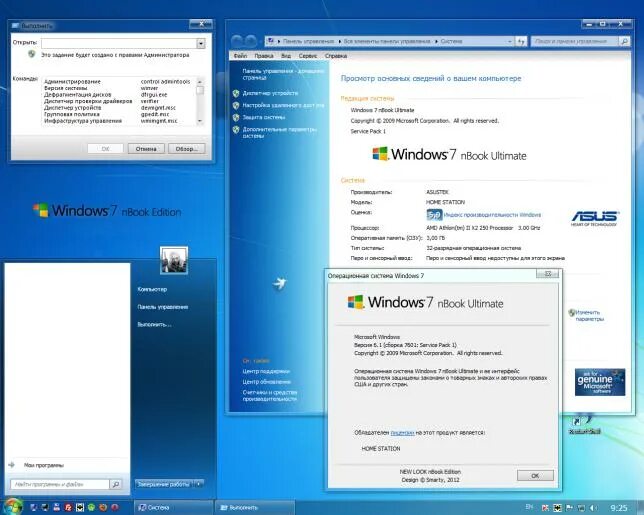The height and width of the screenshot is (515, 644).
Task: Click Обзор... button in Run dialog
Action: (186, 149)
